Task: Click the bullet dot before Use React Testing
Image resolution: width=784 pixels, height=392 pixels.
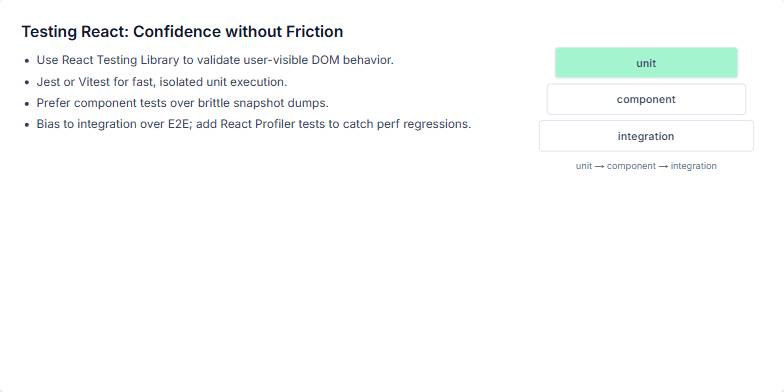Action: click(27, 61)
